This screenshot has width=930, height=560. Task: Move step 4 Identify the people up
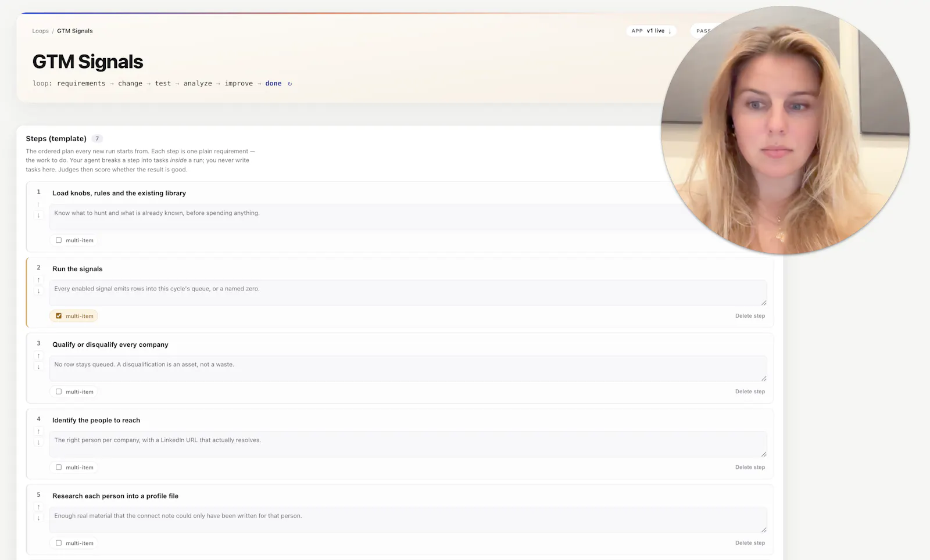click(x=39, y=431)
